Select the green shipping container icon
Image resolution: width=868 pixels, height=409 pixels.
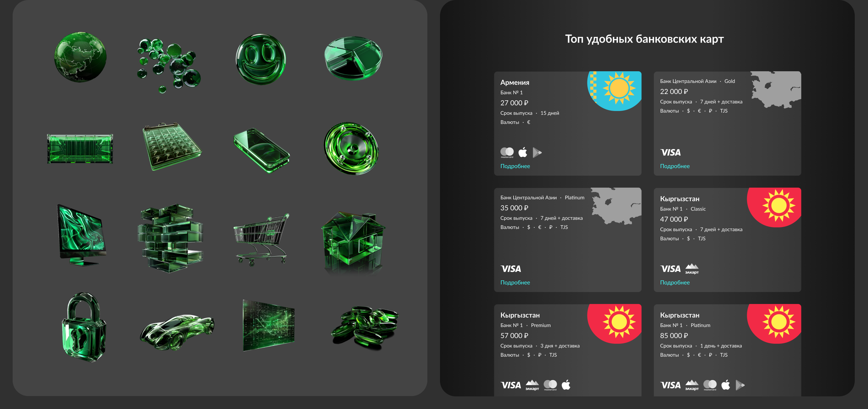click(x=80, y=149)
